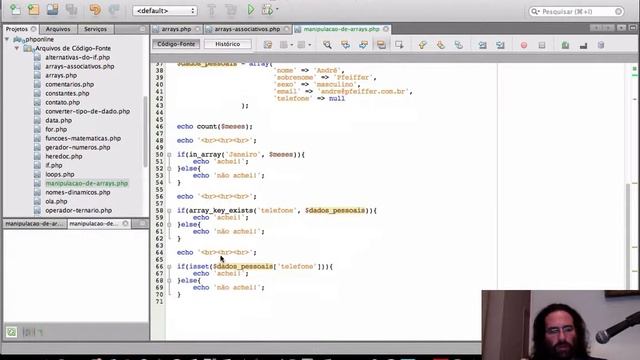The width and height of the screenshot is (640, 360).
Task: Open funcoes-matematicas.php in the project tree
Action: (x=83, y=138)
